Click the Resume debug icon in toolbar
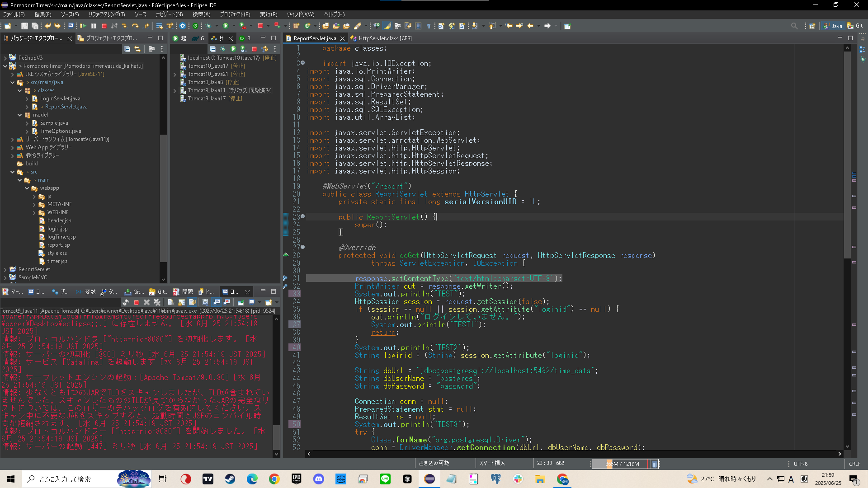 pyautogui.click(x=83, y=26)
